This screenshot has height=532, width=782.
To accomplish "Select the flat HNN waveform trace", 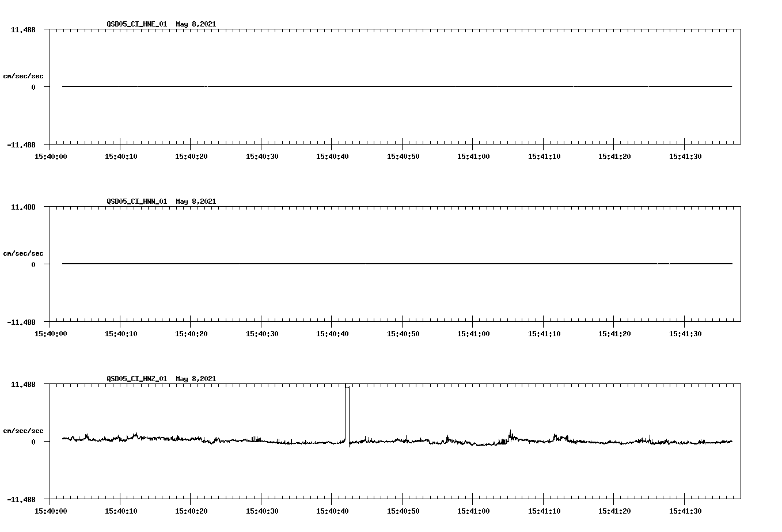I will [x=346, y=263].
